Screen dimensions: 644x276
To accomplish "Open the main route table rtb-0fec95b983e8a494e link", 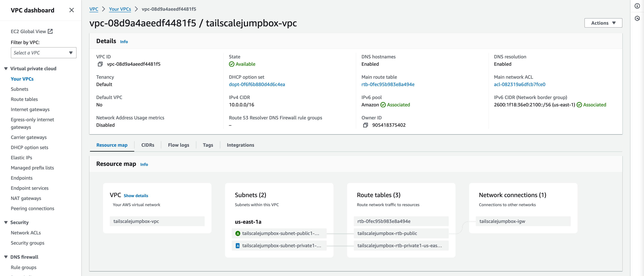I will [x=388, y=84].
